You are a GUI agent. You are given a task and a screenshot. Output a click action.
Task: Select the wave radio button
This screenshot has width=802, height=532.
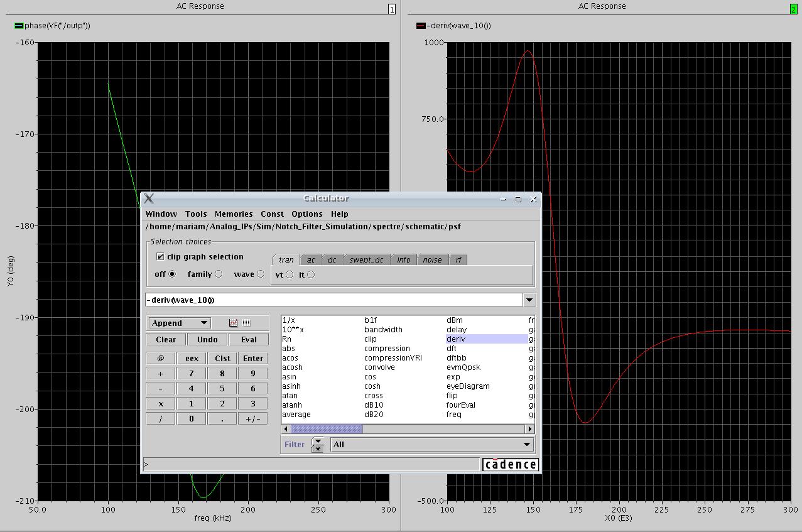[261, 274]
